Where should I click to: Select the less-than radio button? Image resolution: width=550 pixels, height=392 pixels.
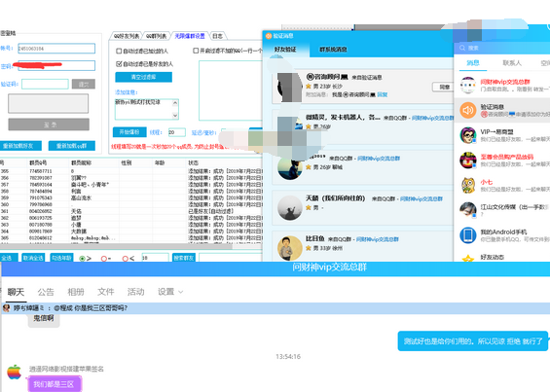click(x=126, y=259)
